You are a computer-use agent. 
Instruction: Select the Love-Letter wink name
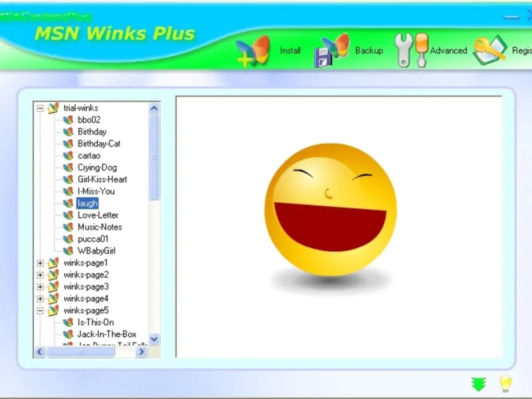98,215
